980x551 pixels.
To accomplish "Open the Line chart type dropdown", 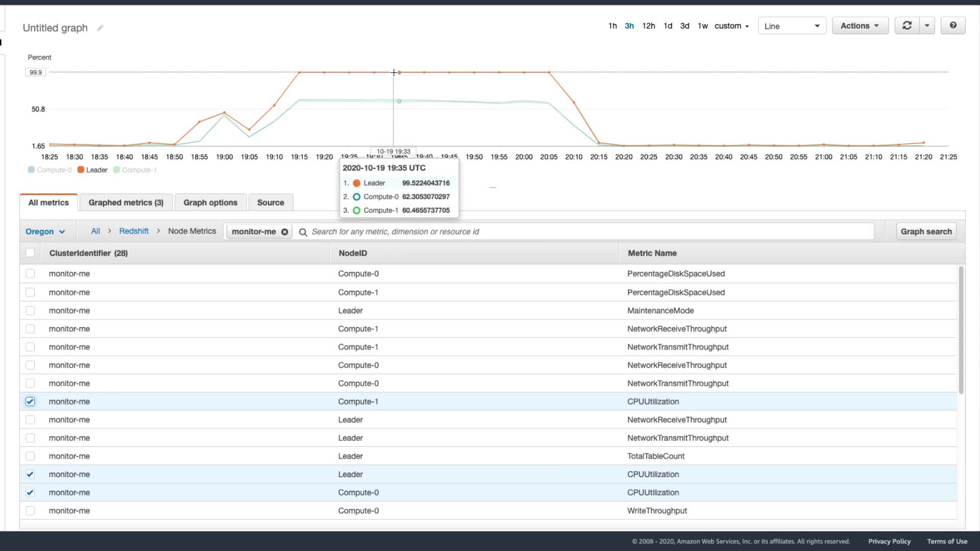I will [x=792, y=26].
